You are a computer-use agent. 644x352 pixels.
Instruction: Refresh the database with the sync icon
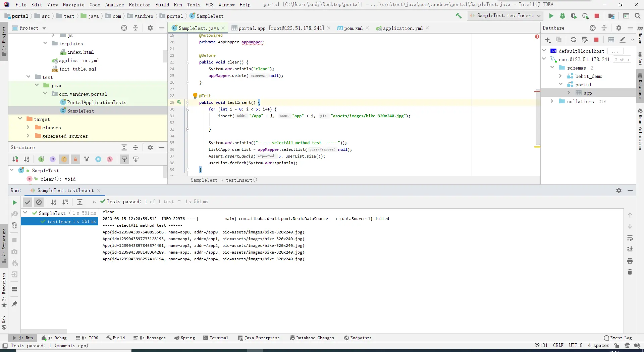pyautogui.click(x=574, y=40)
